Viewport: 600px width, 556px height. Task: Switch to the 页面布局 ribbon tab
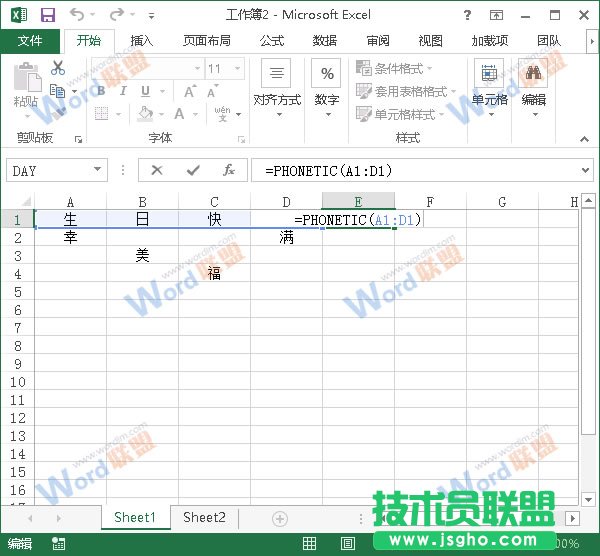click(x=207, y=41)
